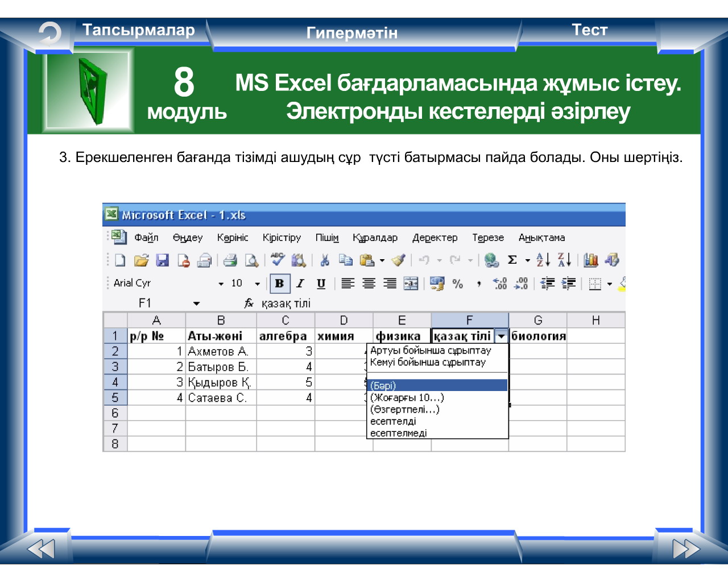Click the insert function fx icon

[x=249, y=304]
